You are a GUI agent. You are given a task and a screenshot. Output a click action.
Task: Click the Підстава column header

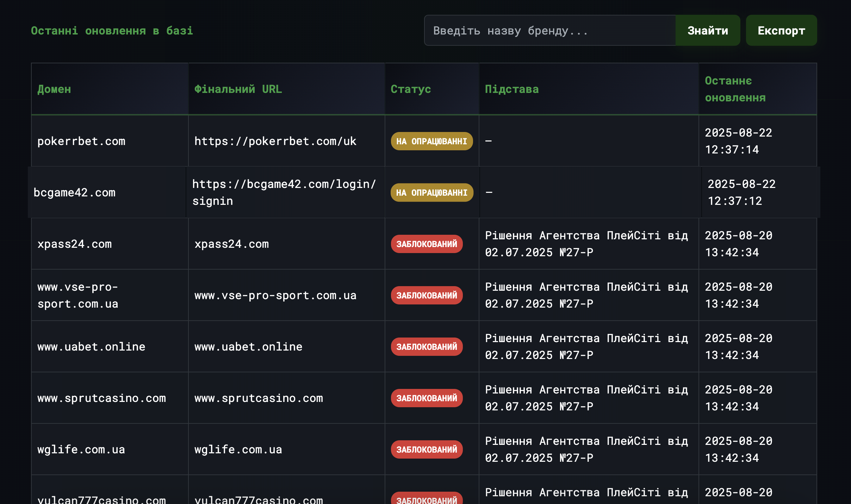[511, 89]
